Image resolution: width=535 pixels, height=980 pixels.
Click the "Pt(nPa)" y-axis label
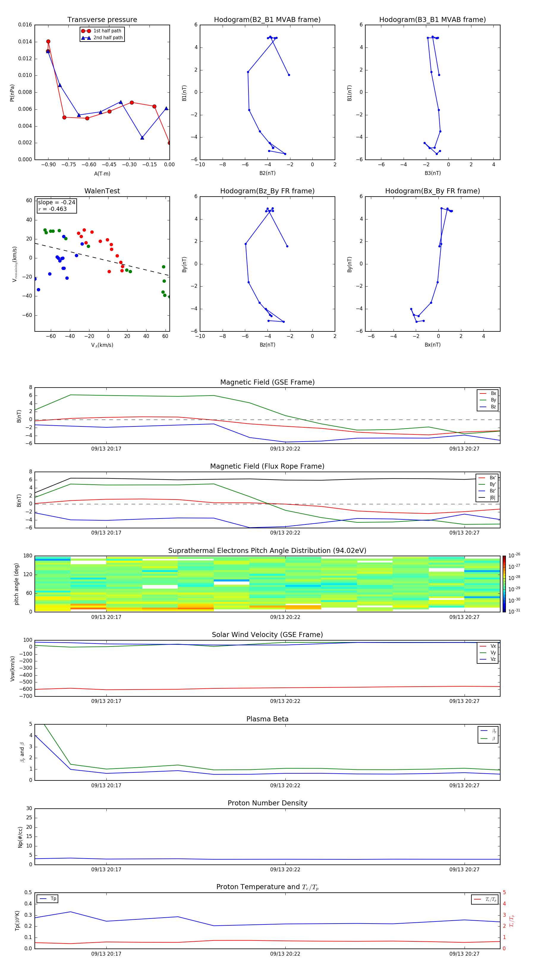click(12, 93)
